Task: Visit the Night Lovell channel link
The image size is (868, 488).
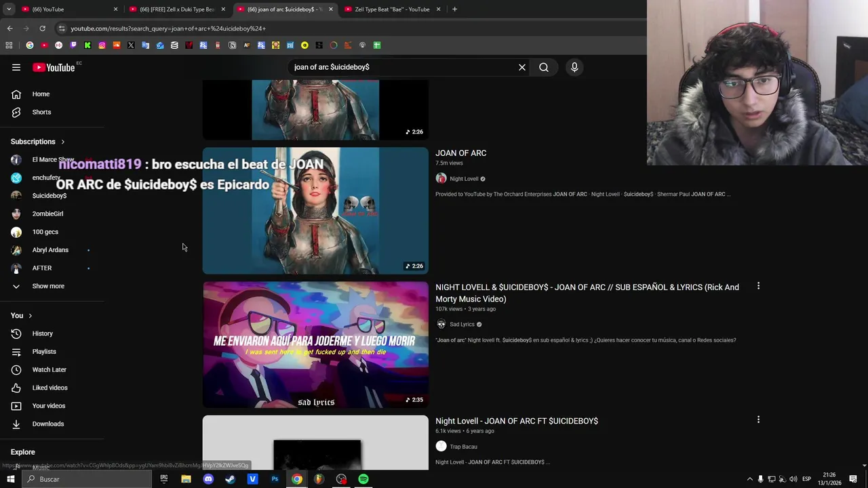Action: pyautogui.click(x=464, y=179)
